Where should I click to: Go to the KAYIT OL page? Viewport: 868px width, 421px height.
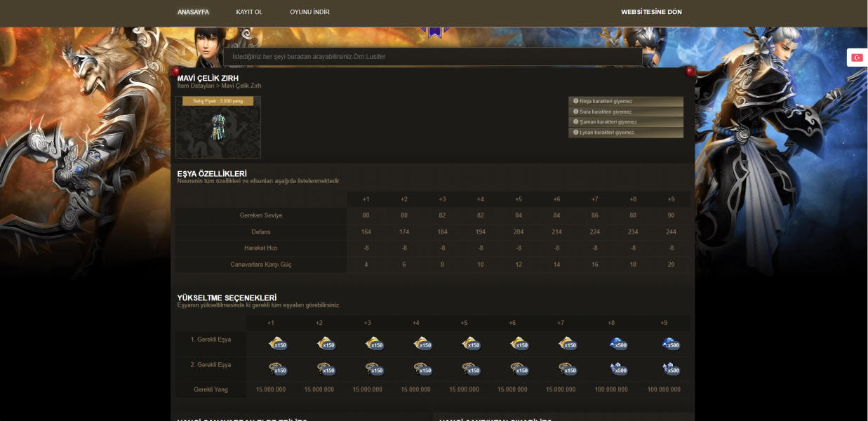(249, 12)
